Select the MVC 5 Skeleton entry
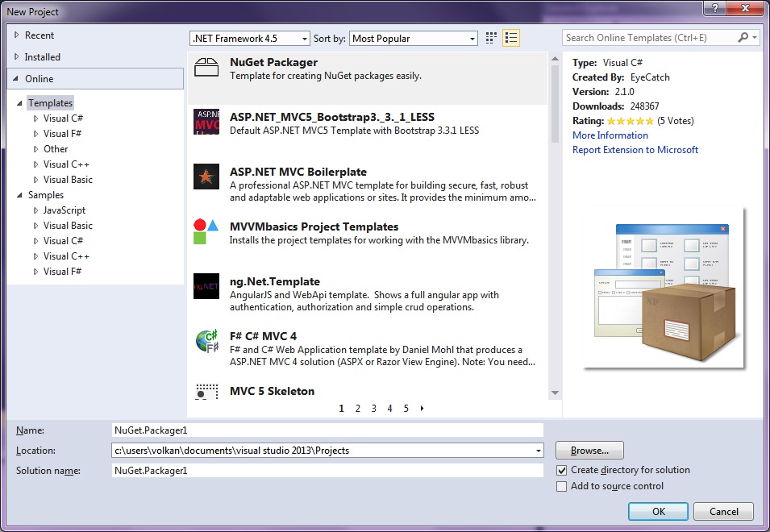This screenshot has height=532, width=770. tap(368, 391)
